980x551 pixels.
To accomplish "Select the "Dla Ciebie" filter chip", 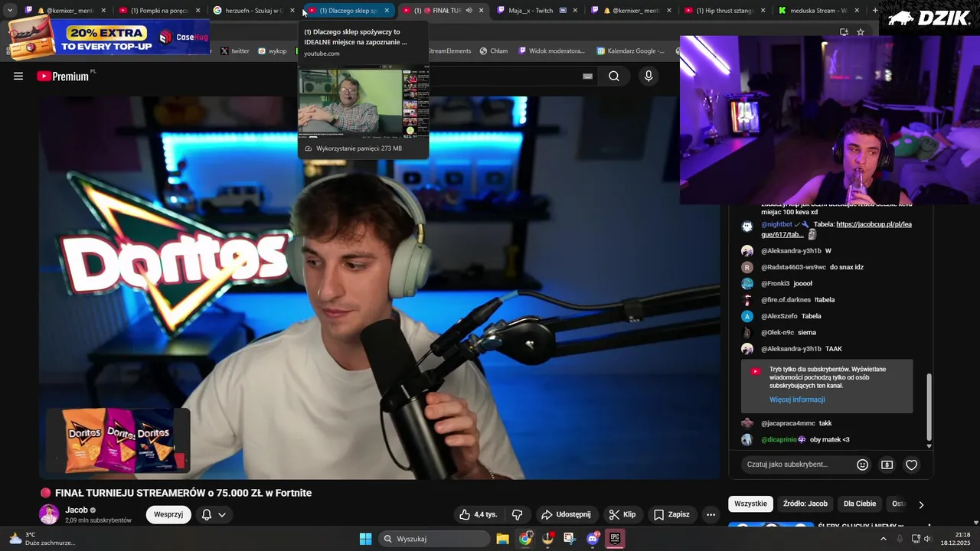I will (x=860, y=504).
